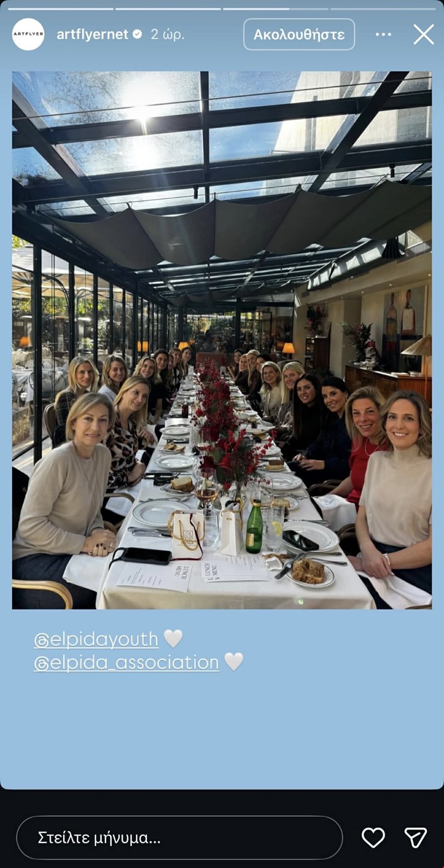Click the white heart after @elpida_association
The height and width of the screenshot is (868, 444).
[234, 661]
